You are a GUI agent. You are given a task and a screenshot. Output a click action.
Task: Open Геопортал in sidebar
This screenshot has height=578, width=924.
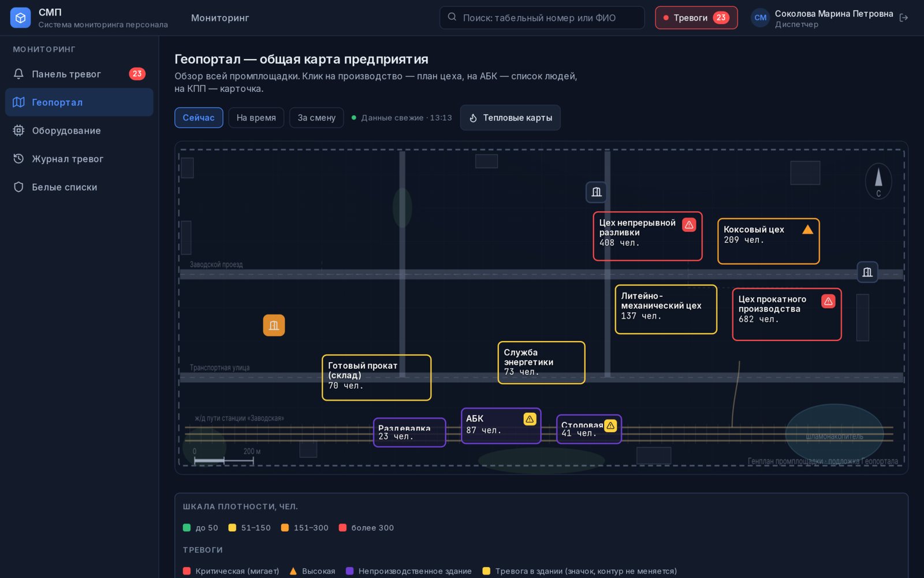(x=79, y=102)
